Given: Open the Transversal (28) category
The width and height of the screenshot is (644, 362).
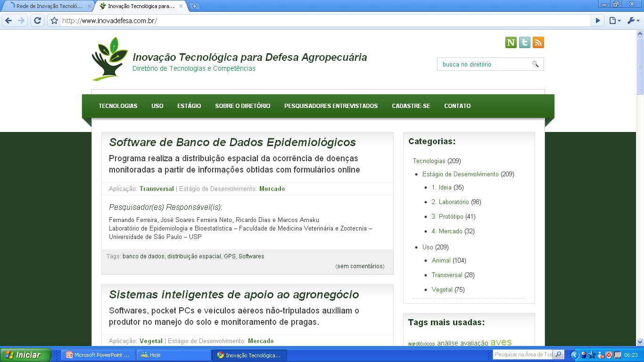Looking at the screenshot, I should click(x=447, y=275).
